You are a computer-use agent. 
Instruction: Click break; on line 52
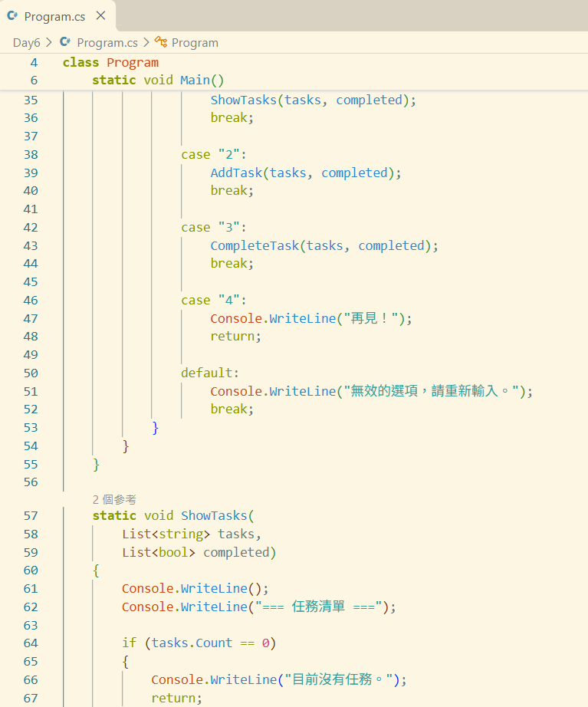[232, 409]
